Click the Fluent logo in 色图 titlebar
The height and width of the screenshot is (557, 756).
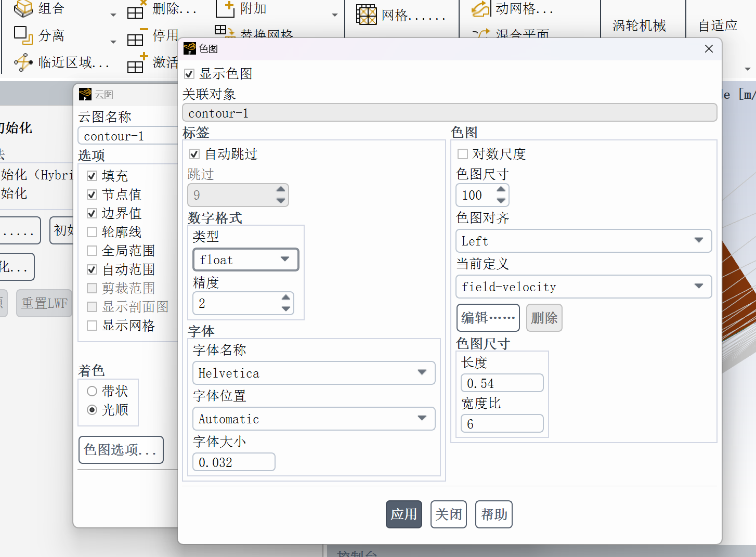190,48
